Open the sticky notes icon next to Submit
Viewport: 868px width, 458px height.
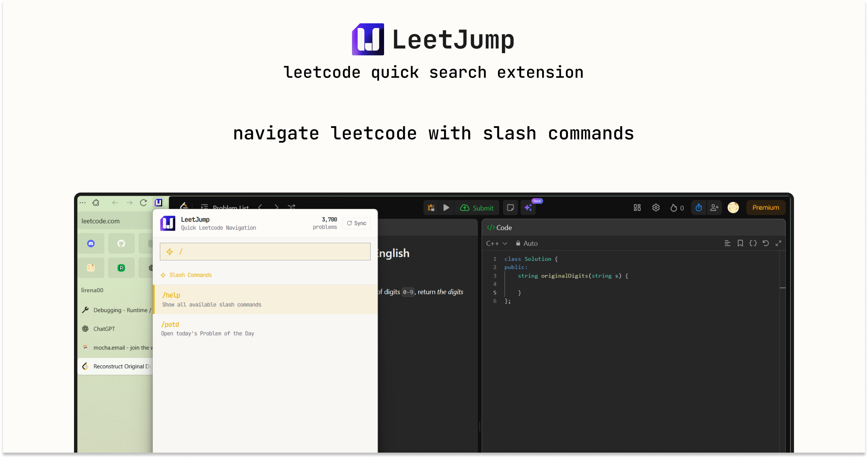510,208
